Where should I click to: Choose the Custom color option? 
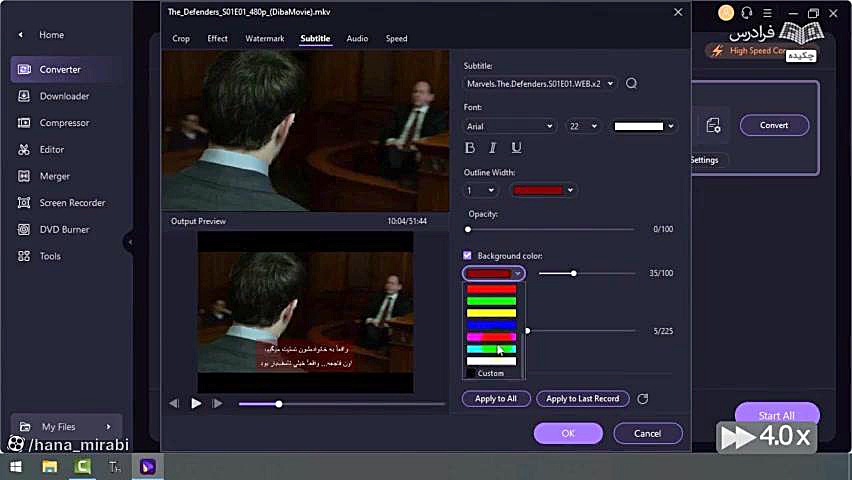pyautogui.click(x=491, y=373)
